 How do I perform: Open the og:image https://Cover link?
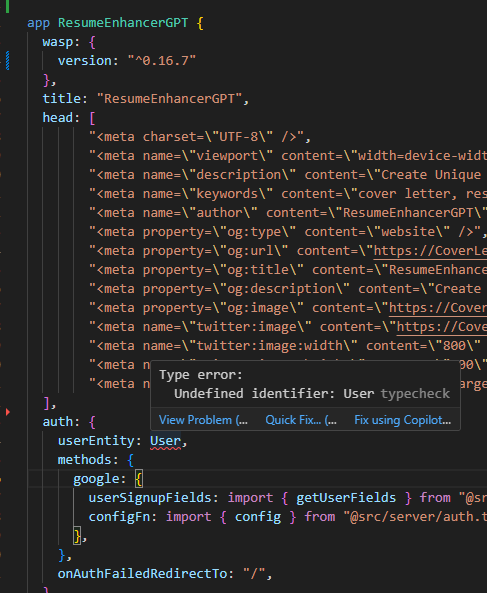(x=438, y=308)
